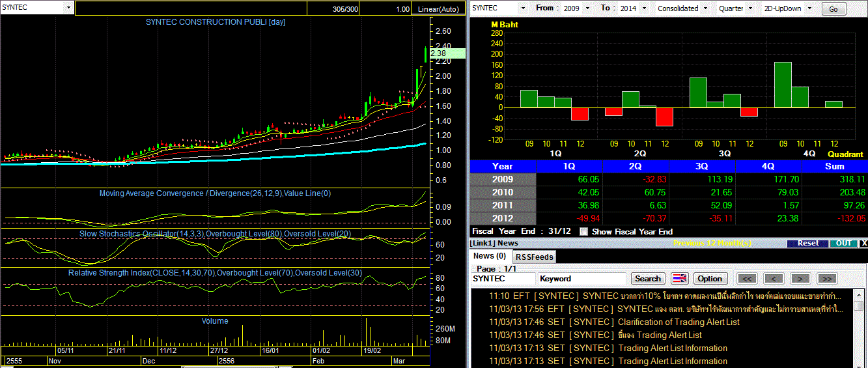Tick the Show Fiscal Year End checkbox

[583, 231]
